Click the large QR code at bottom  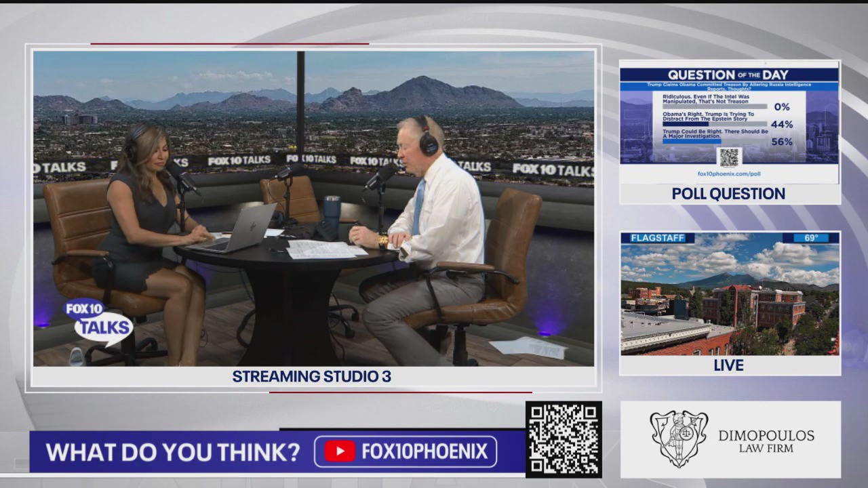(563, 439)
